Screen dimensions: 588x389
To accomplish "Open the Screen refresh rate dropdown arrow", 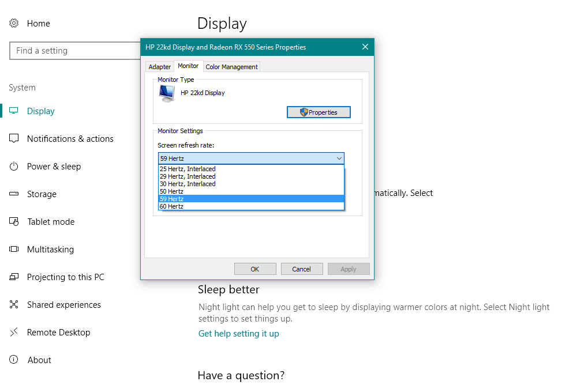I will [339, 158].
